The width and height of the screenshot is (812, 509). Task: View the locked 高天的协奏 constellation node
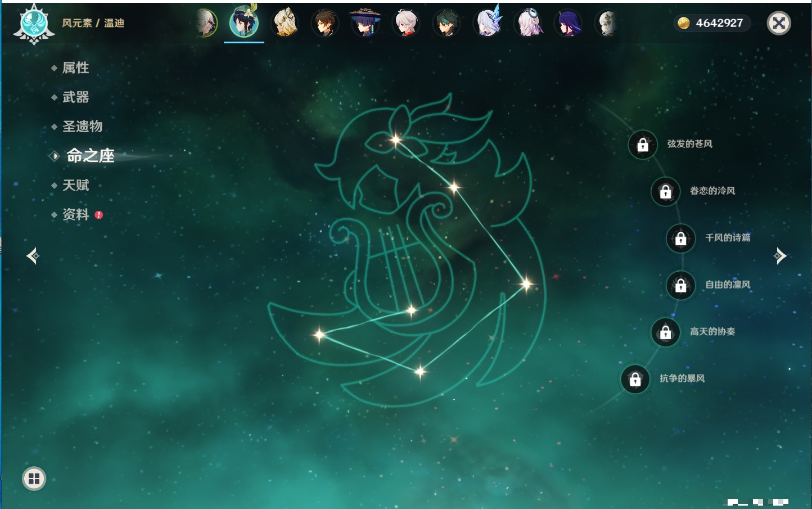(666, 332)
